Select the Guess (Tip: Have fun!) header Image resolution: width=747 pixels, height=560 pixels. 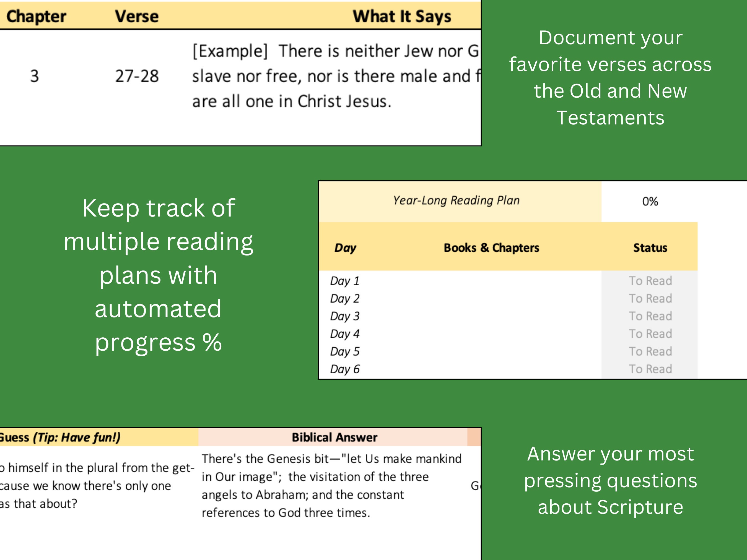pyautogui.click(x=61, y=437)
